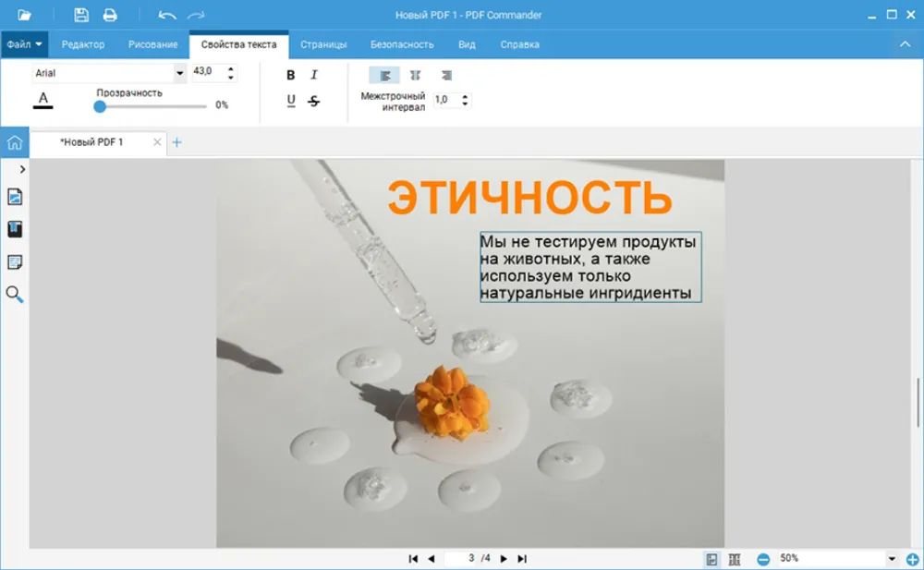Open the Arial font dropdown
The image size is (924, 570).
click(x=179, y=73)
